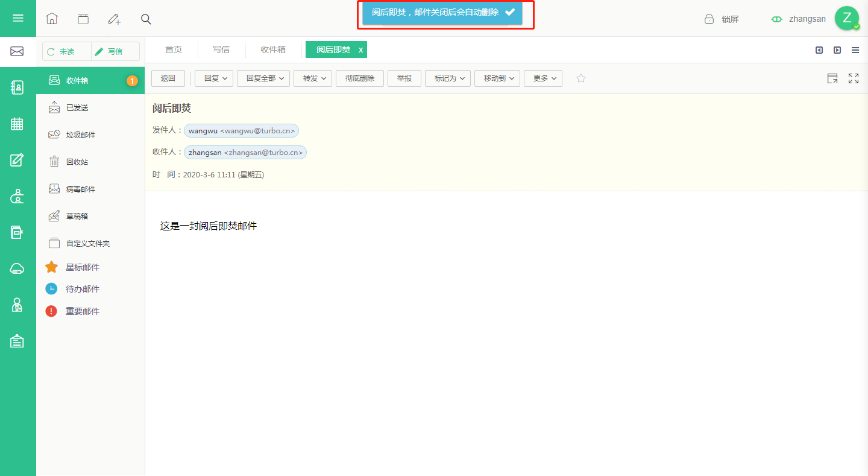This screenshot has height=476, width=868.
Task: Open the contacts icon in left sidebar
Action: [17, 87]
